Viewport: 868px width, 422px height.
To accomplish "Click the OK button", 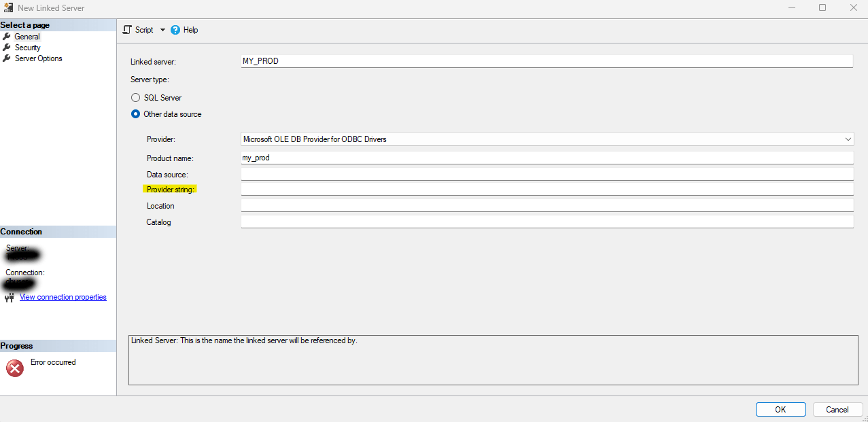I will pyautogui.click(x=780, y=409).
